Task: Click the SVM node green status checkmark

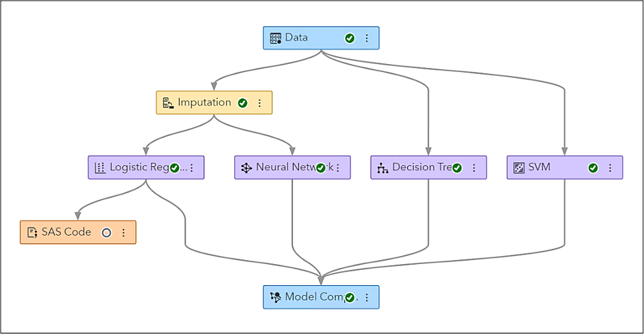Action: click(x=593, y=168)
